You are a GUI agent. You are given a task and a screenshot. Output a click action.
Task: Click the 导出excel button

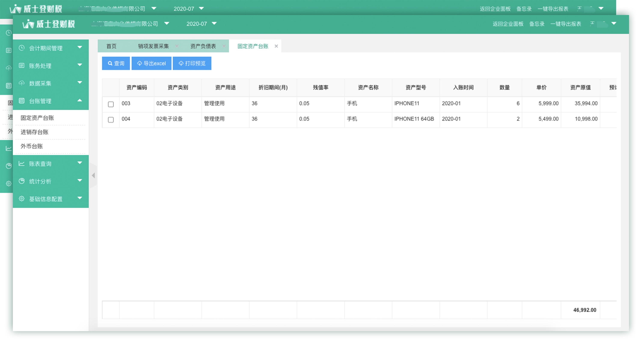pyautogui.click(x=151, y=63)
